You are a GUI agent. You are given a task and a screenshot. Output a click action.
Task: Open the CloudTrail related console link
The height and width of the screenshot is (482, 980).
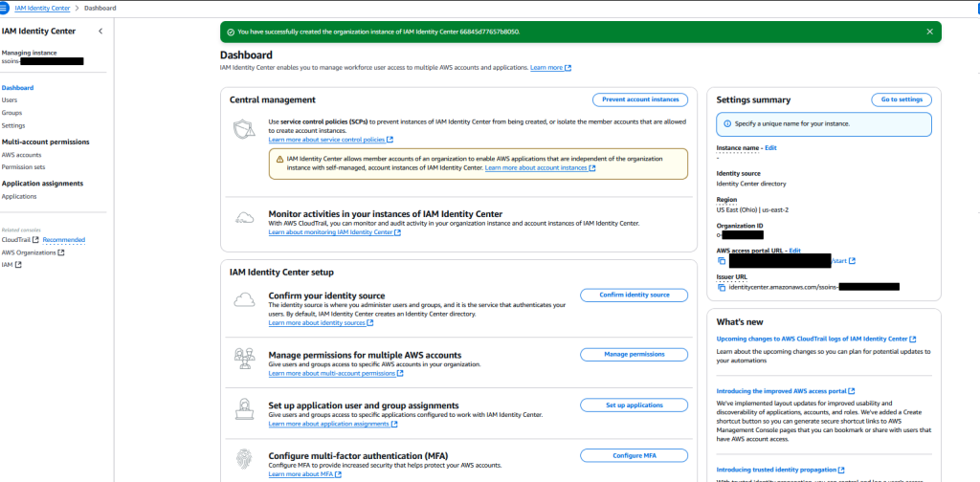20,240
